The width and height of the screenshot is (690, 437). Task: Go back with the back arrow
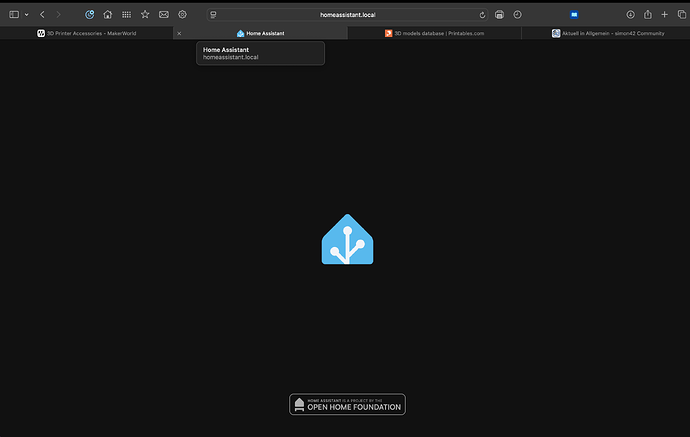[x=42, y=15]
